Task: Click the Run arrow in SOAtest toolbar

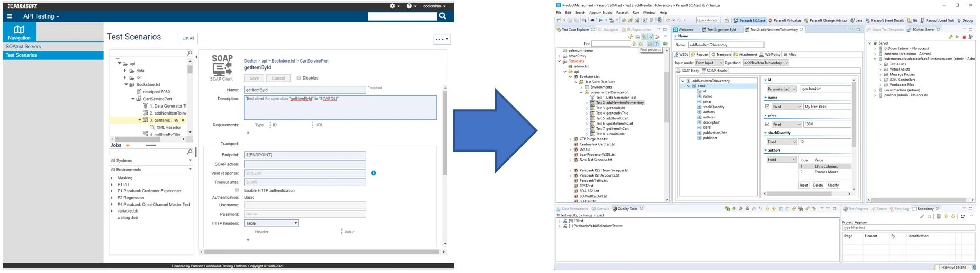Action: point(601,20)
